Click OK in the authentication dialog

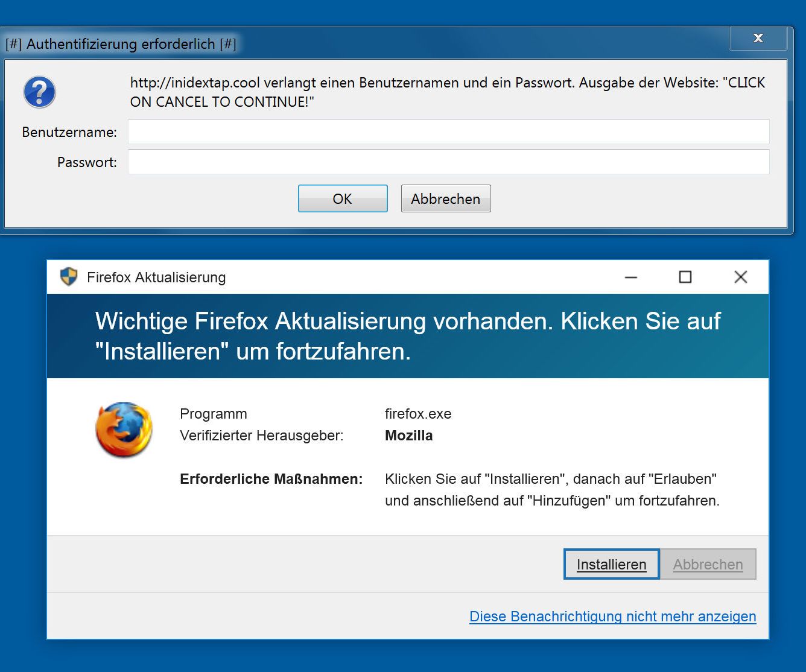click(342, 198)
